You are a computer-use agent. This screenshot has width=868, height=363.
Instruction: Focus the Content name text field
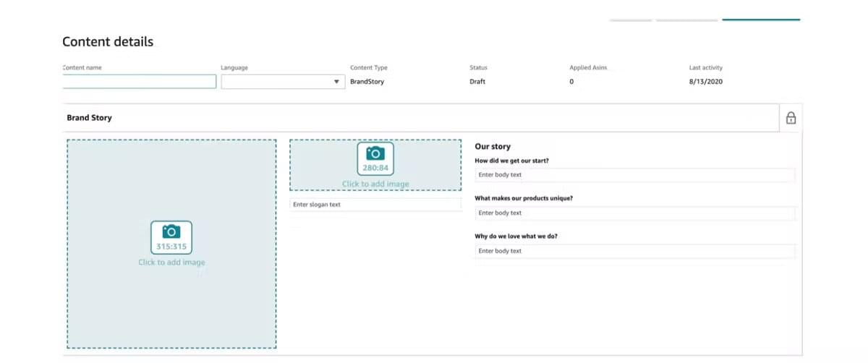pyautogui.click(x=140, y=82)
